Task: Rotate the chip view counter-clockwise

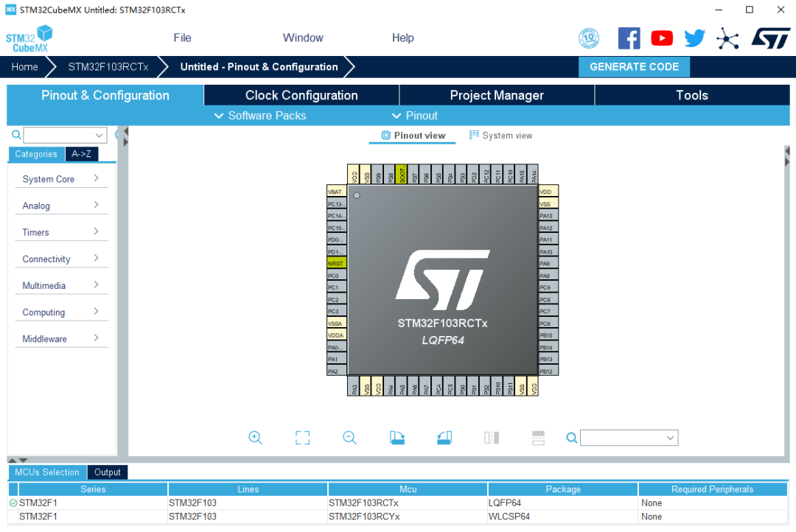Action: point(444,438)
